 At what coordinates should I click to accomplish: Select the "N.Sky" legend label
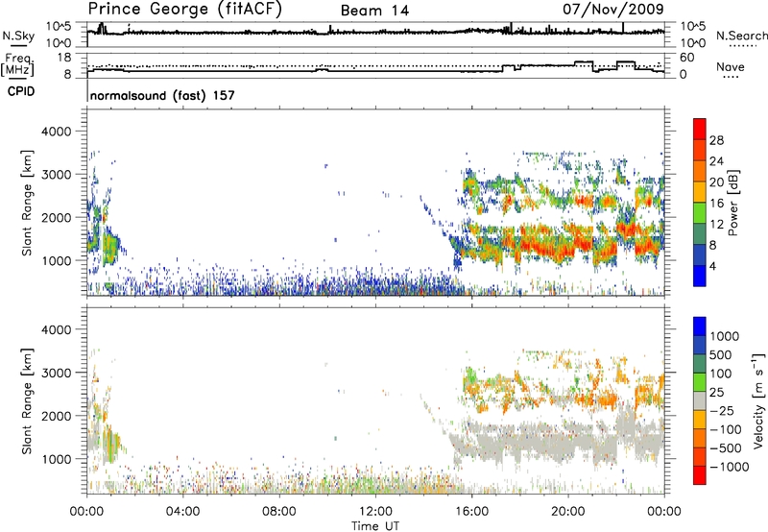[x=18, y=36]
